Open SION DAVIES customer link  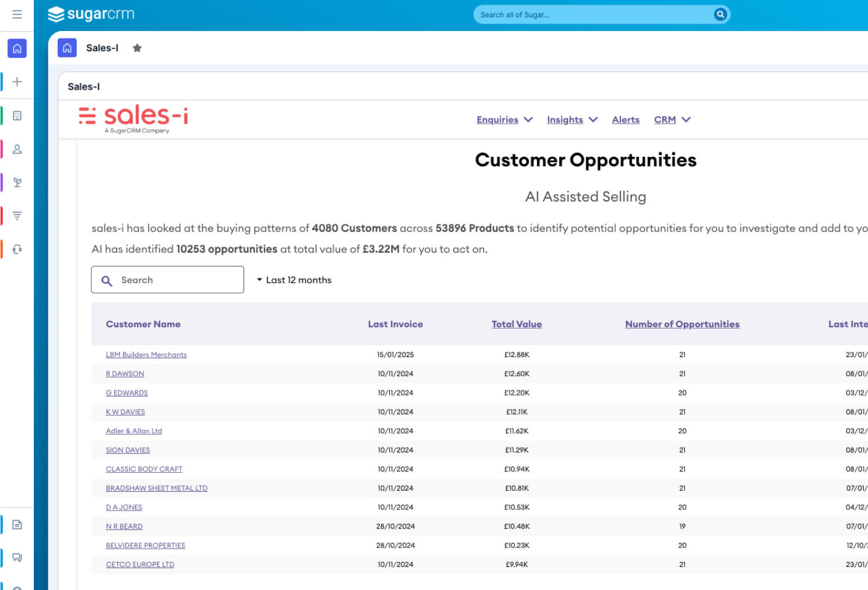point(128,450)
